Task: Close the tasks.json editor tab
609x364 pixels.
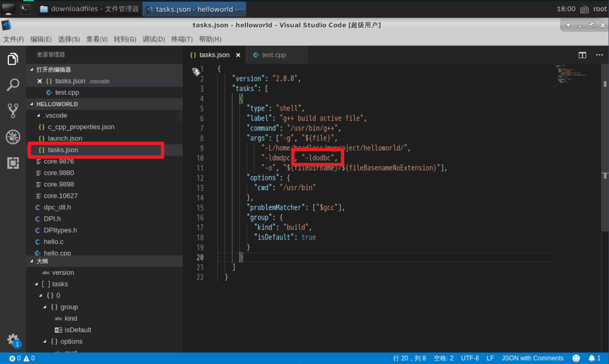Action: tap(238, 55)
